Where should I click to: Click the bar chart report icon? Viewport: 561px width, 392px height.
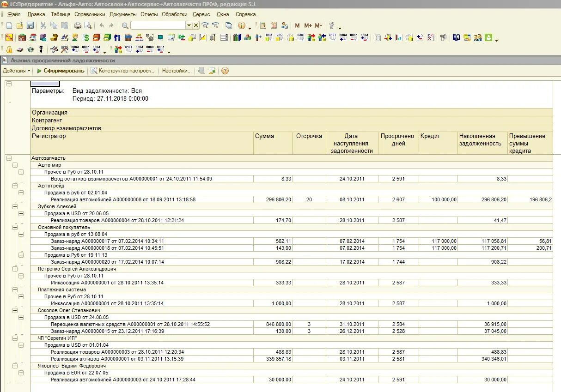click(x=399, y=37)
